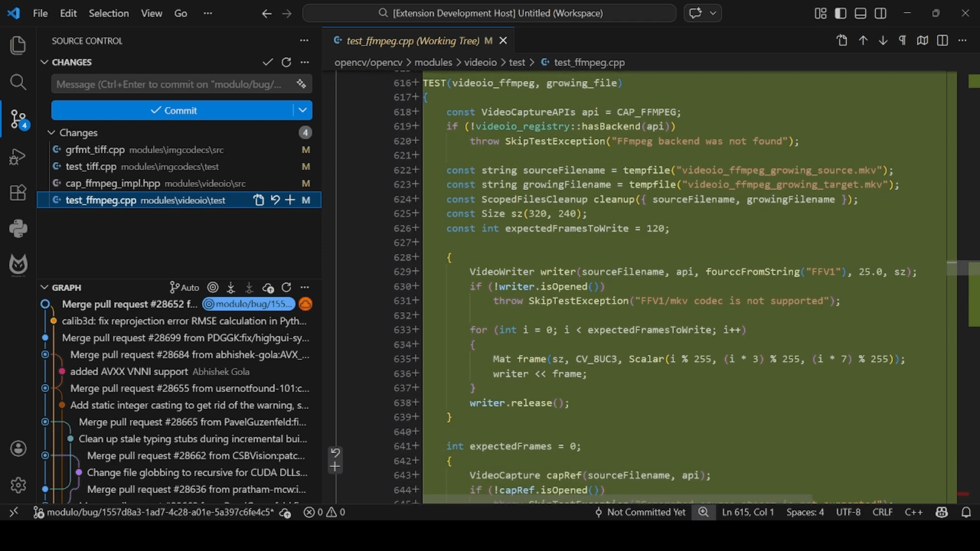Open the Go menu
This screenshot has width=980, height=551.
[181, 13]
